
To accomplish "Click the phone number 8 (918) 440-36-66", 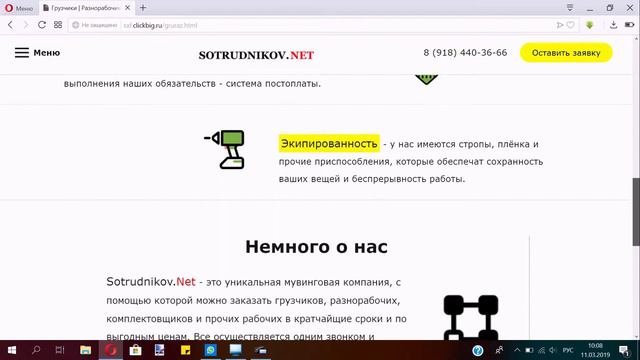I will (x=465, y=53).
